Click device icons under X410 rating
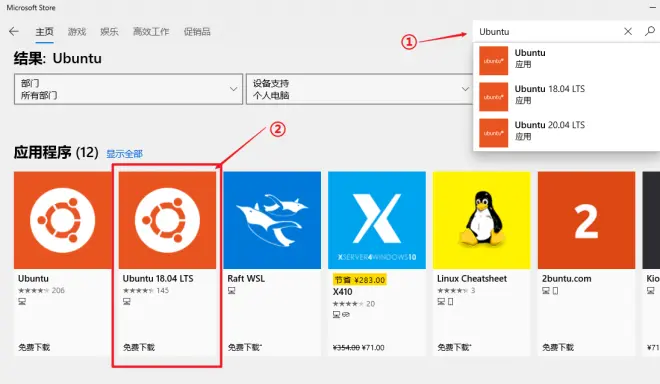The height and width of the screenshot is (384, 660). (x=341, y=315)
